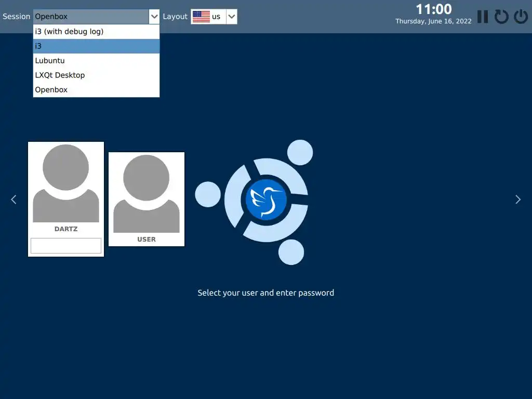Click the Layout label
Screen dimensions: 532x399
[175, 17]
